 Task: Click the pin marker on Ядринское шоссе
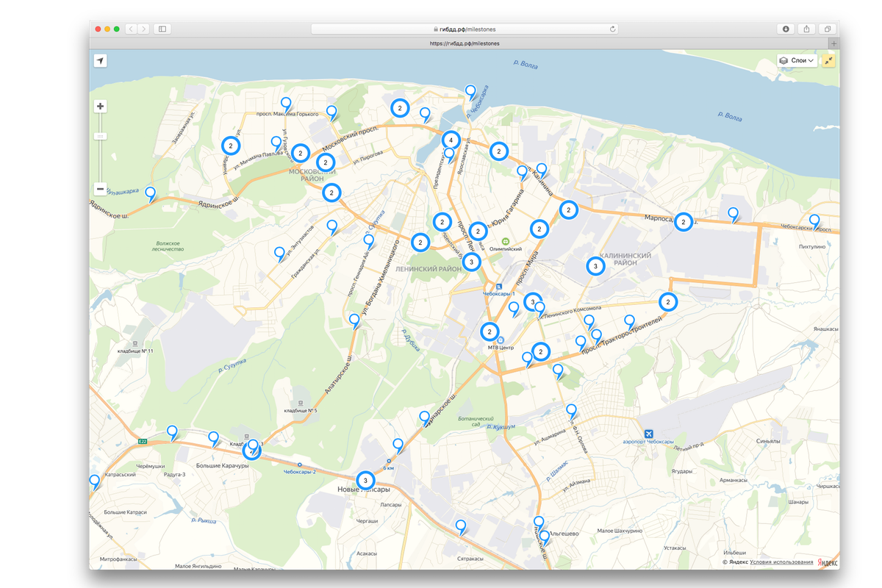tap(151, 193)
